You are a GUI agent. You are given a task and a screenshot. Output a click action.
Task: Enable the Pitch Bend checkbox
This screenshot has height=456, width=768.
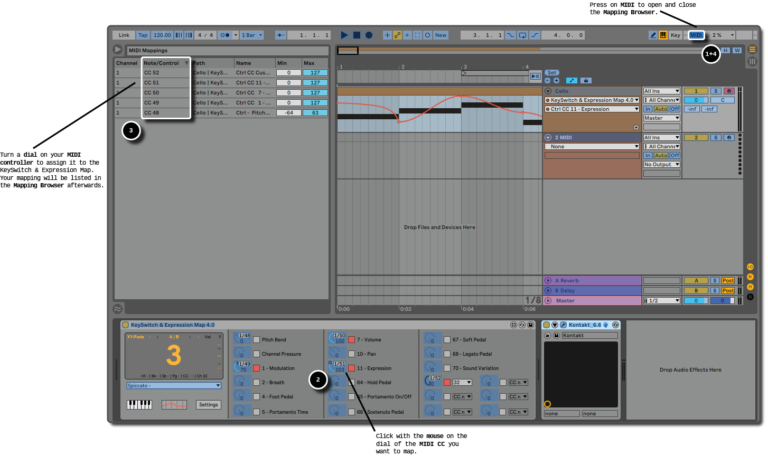(257, 340)
